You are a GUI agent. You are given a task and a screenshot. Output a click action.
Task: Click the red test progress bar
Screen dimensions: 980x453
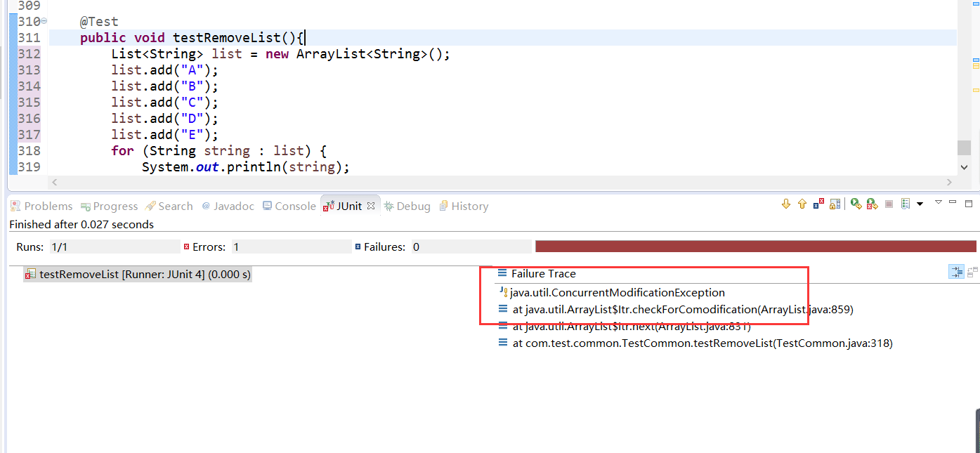click(x=755, y=246)
